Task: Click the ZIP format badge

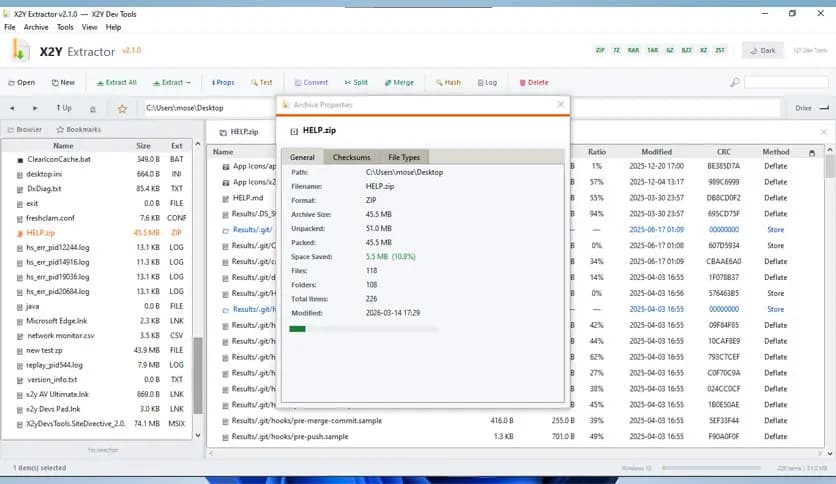Action: pyautogui.click(x=600, y=50)
